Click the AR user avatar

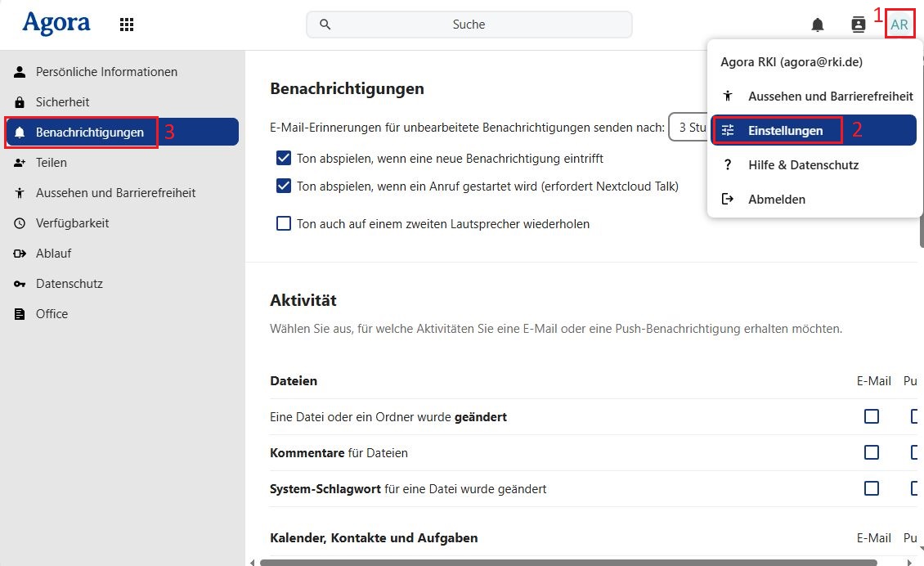[899, 25]
